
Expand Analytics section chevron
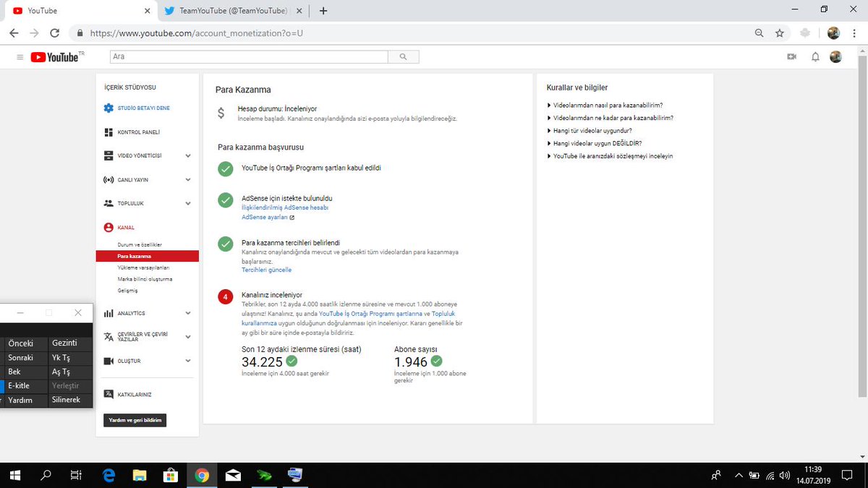[188, 313]
